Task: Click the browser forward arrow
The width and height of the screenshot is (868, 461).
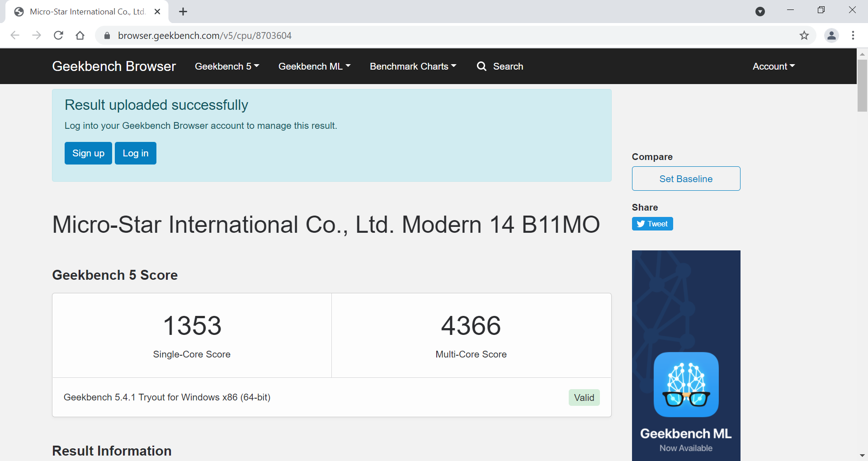Action: 37,35
